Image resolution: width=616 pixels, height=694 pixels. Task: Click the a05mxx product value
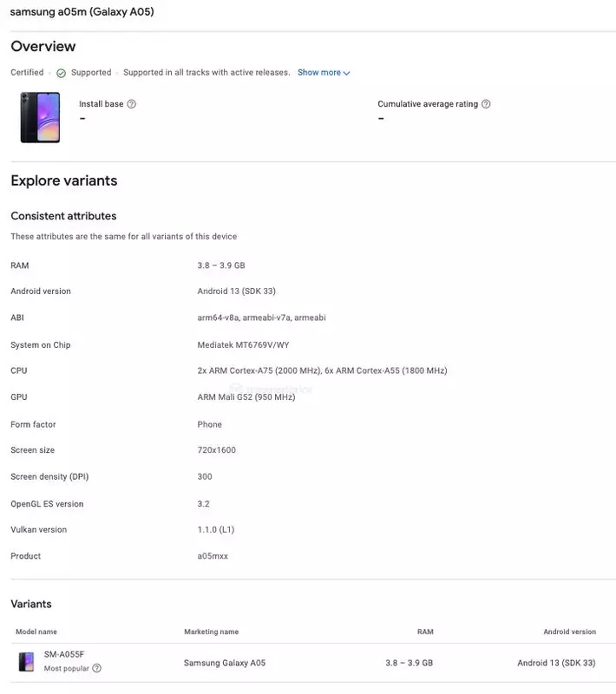tap(213, 556)
